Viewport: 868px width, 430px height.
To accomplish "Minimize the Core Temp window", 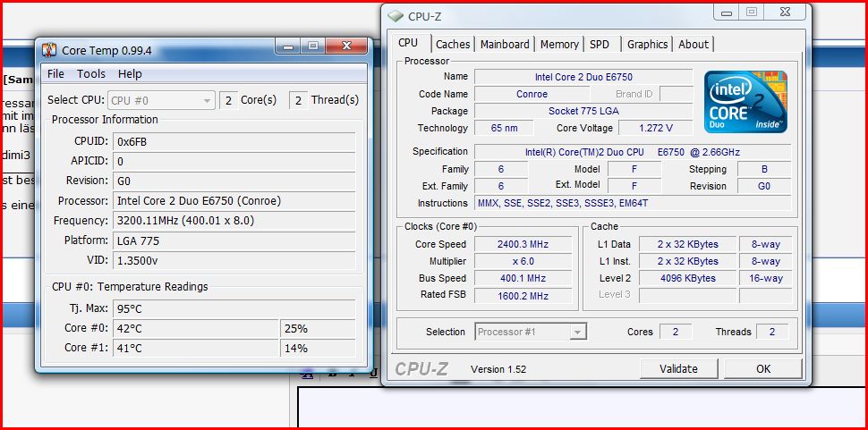I will coord(288,46).
